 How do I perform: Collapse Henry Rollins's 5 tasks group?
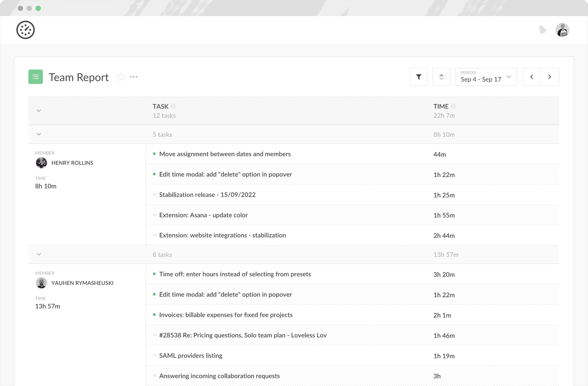pos(39,134)
